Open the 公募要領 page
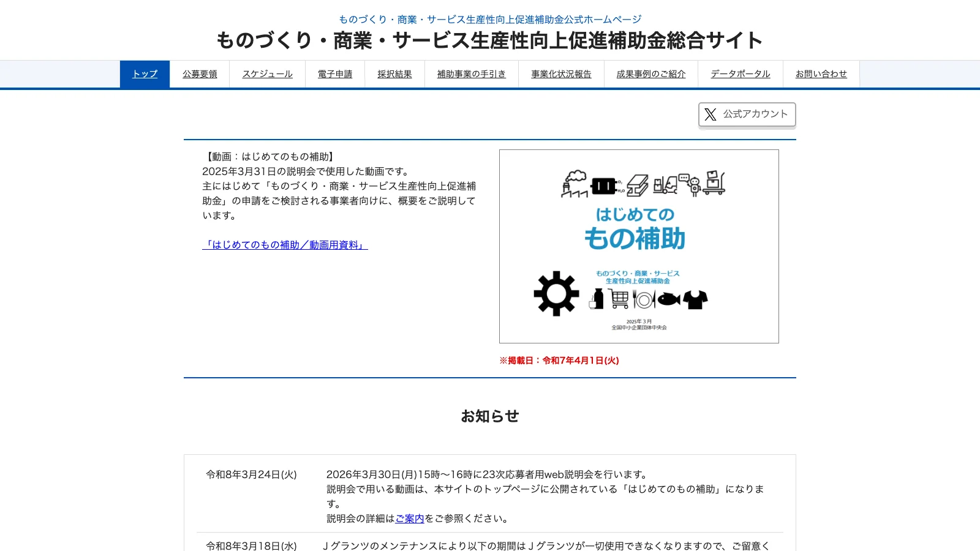The width and height of the screenshot is (980, 551). 200,73
